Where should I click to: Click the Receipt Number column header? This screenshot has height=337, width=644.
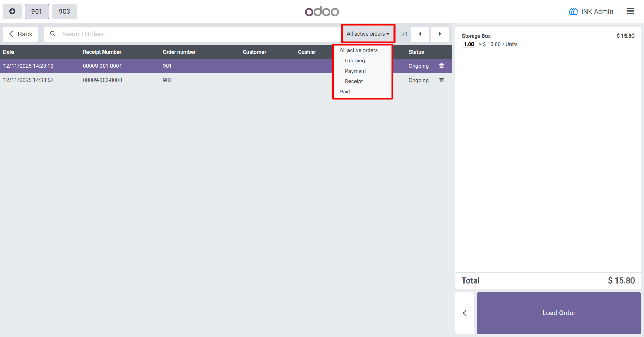click(102, 52)
